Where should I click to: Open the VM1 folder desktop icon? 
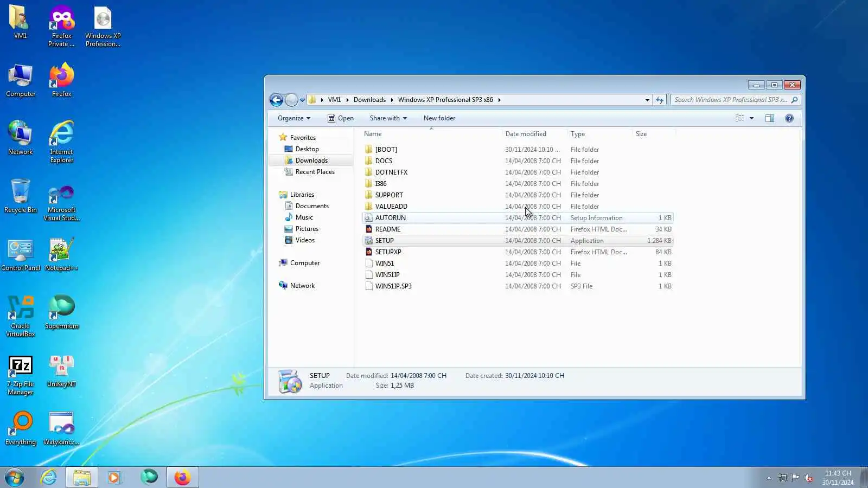[x=20, y=23]
